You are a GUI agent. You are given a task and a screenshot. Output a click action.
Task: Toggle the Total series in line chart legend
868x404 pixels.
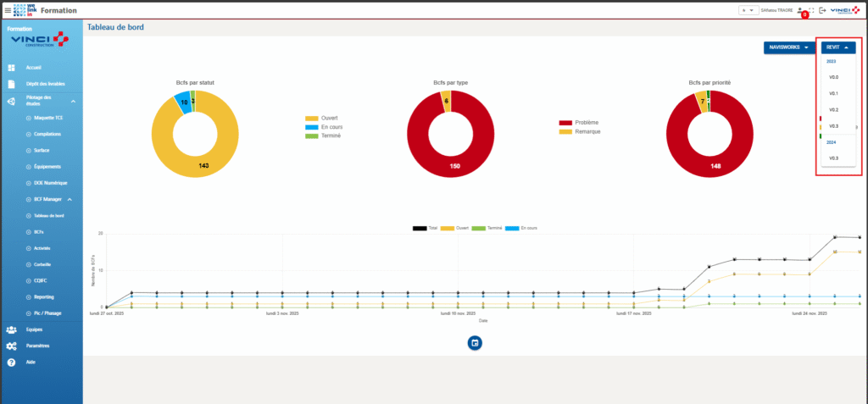coord(425,228)
